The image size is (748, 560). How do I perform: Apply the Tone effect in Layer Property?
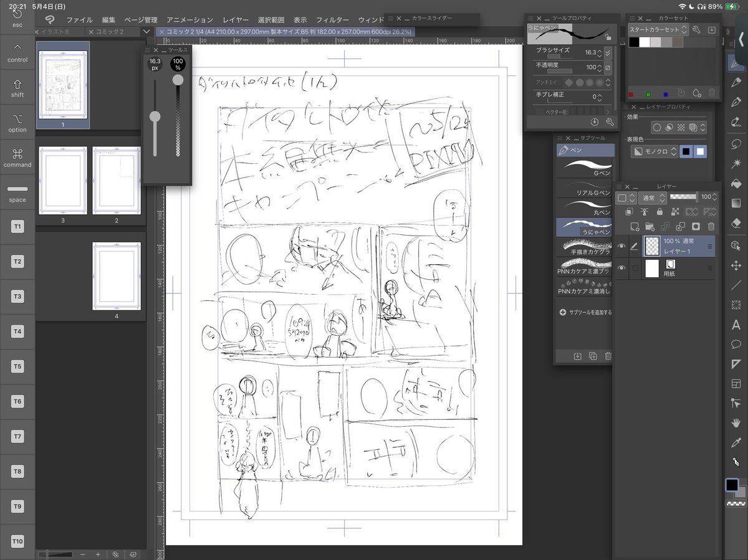[x=681, y=127]
